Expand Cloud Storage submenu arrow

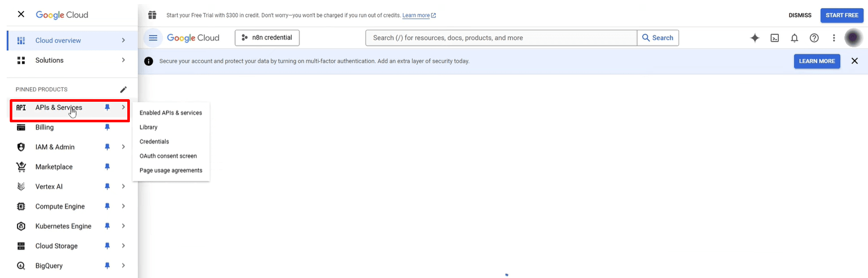(123, 246)
